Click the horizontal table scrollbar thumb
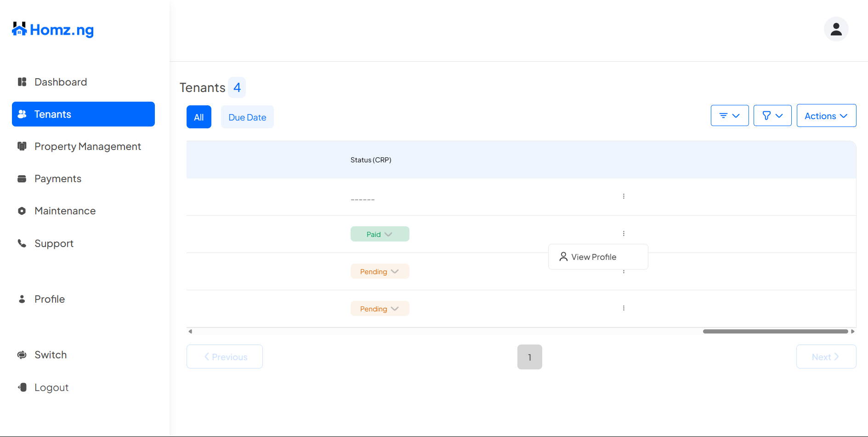The height and width of the screenshot is (437, 868). 775,331
